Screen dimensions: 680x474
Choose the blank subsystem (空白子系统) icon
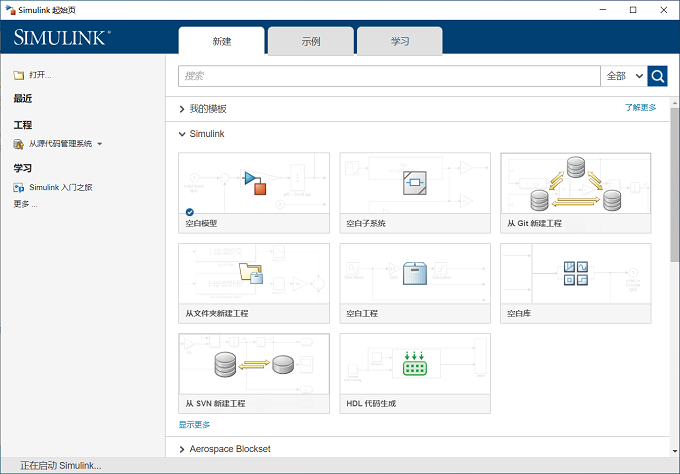(x=415, y=183)
